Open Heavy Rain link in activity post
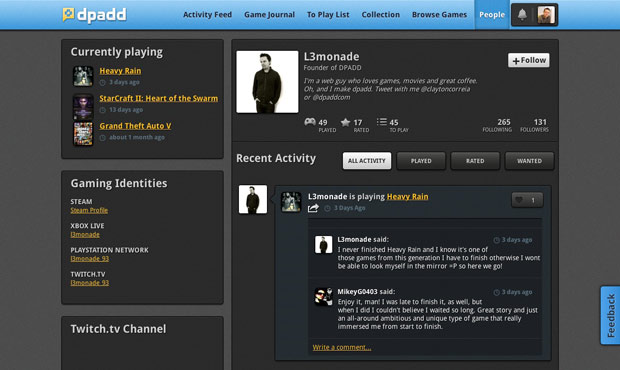 tap(407, 196)
